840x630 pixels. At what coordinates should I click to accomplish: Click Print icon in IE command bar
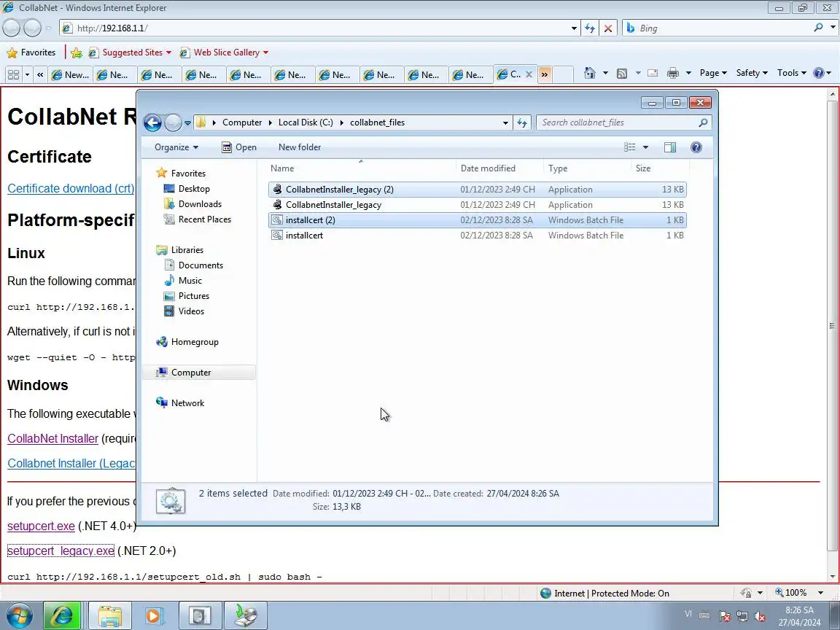pos(673,74)
